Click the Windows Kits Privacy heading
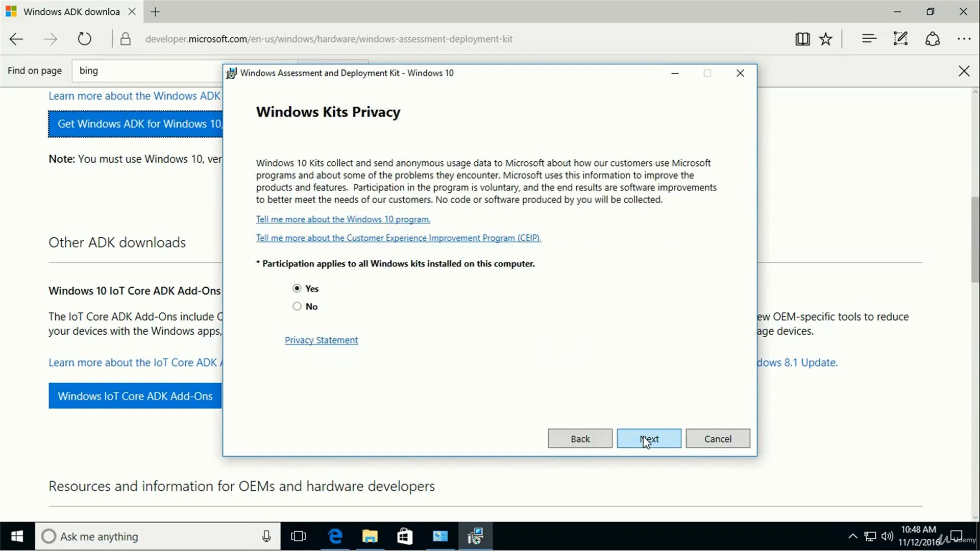The height and width of the screenshot is (551, 980). [328, 112]
